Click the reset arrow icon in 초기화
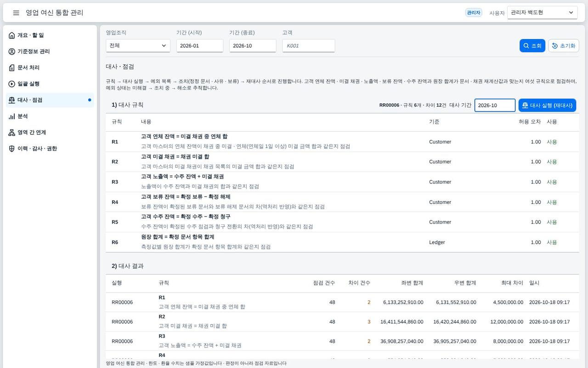The width and height of the screenshot is (588, 368). click(x=555, y=46)
